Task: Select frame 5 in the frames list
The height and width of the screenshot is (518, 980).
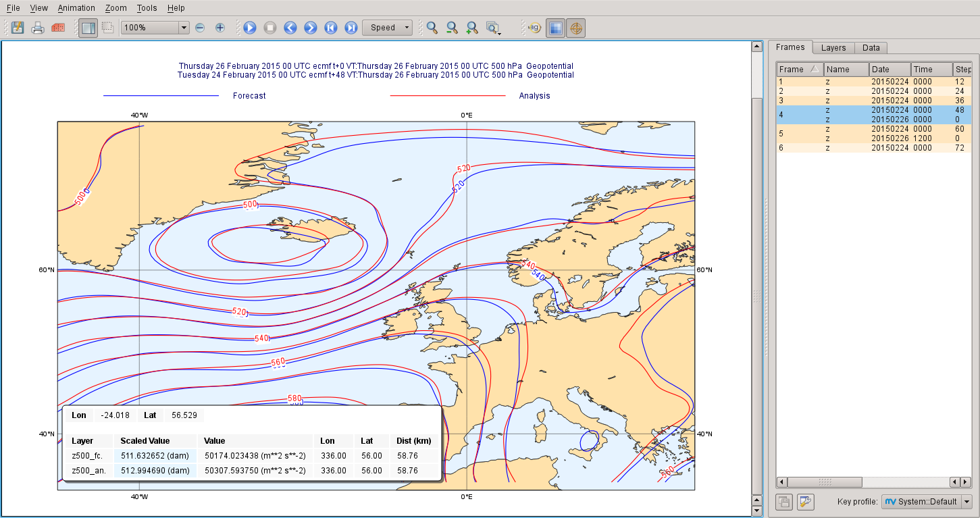Action: pos(874,134)
